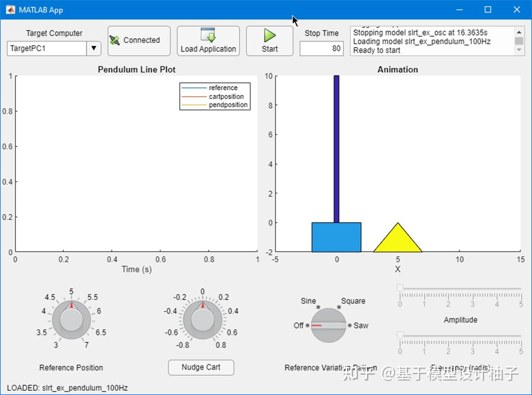
Task: Click the Nudge Cart button
Action: [x=201, y=367]
